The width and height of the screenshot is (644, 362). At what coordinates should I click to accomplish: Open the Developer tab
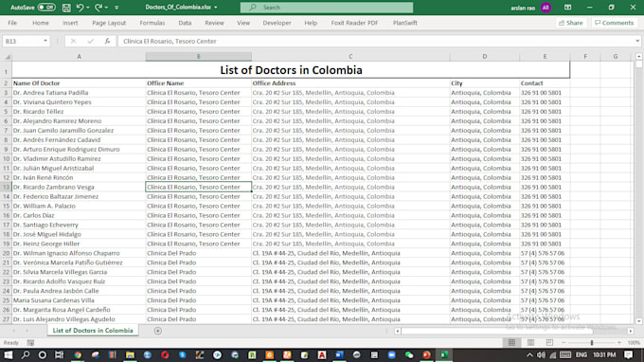click(x=277, y=23)
